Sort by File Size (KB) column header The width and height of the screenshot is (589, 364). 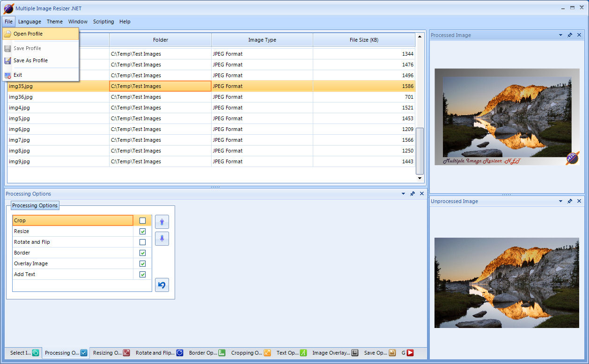[364, 40]
